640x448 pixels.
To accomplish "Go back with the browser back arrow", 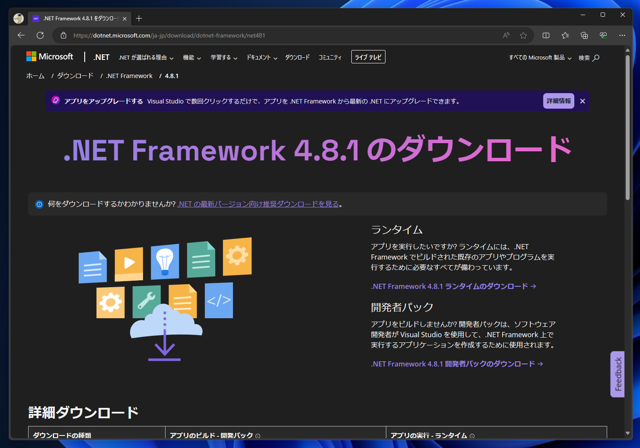I will [21, 35].
